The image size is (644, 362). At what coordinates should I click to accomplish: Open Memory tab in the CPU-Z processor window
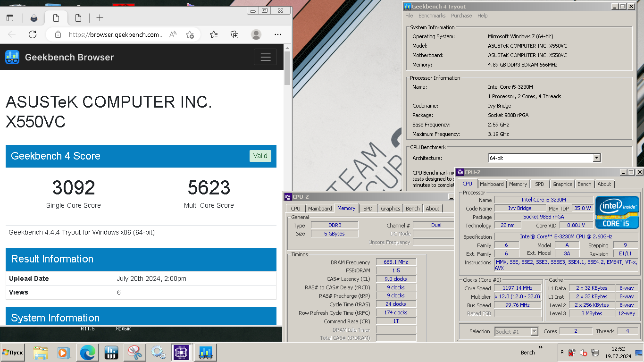[518, 184]
